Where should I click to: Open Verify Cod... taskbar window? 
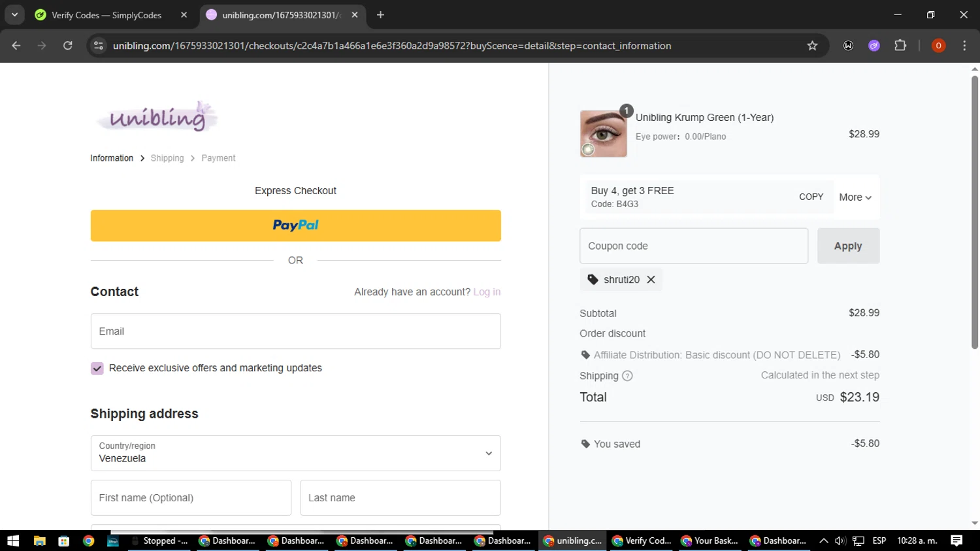[x=641, y=541]
